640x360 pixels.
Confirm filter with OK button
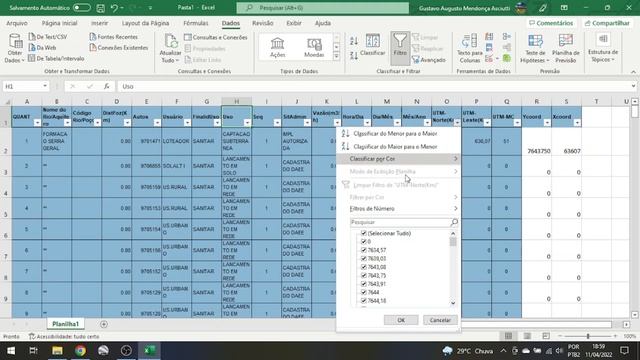[x=401, y=320]
